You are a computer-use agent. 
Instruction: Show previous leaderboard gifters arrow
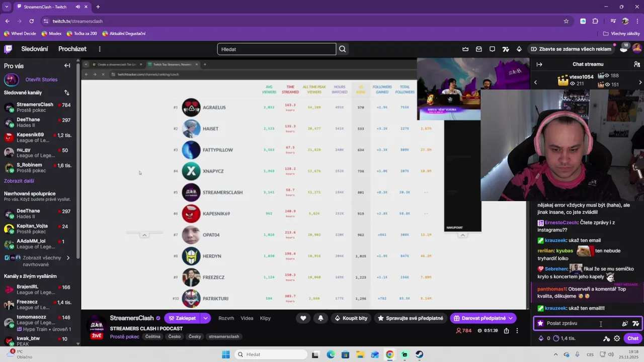535,82
